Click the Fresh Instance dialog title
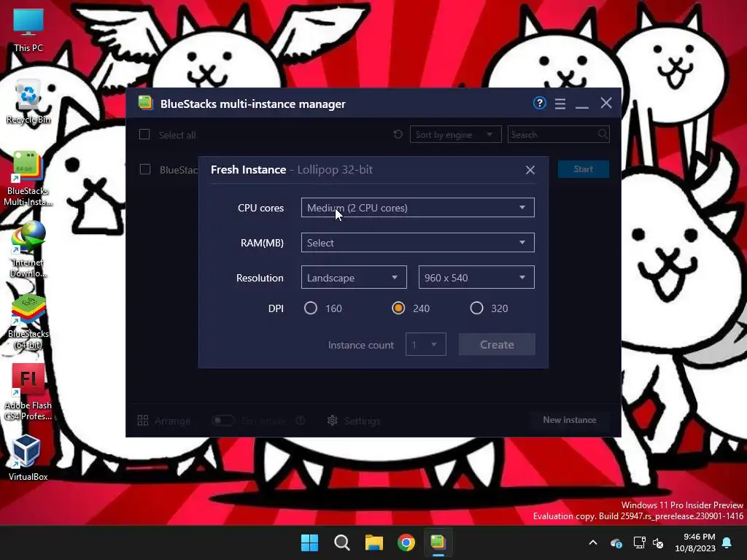 point(248,169)
